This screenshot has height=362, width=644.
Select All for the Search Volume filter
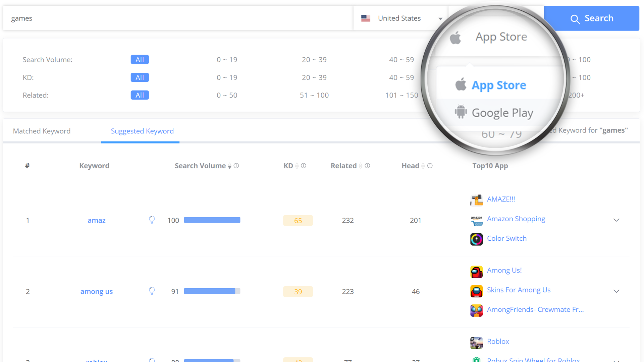(140, 60)
